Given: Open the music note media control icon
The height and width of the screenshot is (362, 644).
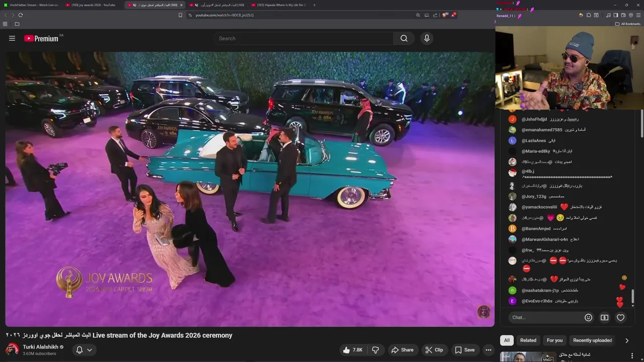Looking at the screenshot, I should point(608,15).
